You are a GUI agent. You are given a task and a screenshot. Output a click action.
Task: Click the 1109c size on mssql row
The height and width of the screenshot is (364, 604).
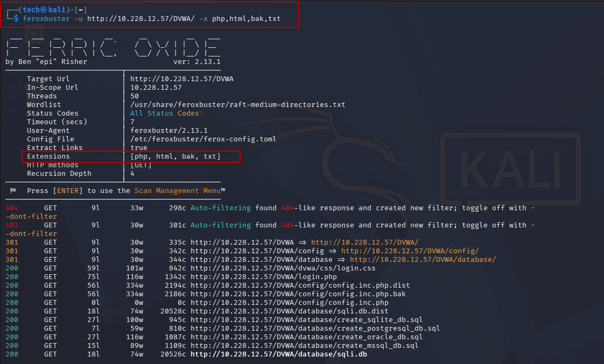(x=175, y=346)
